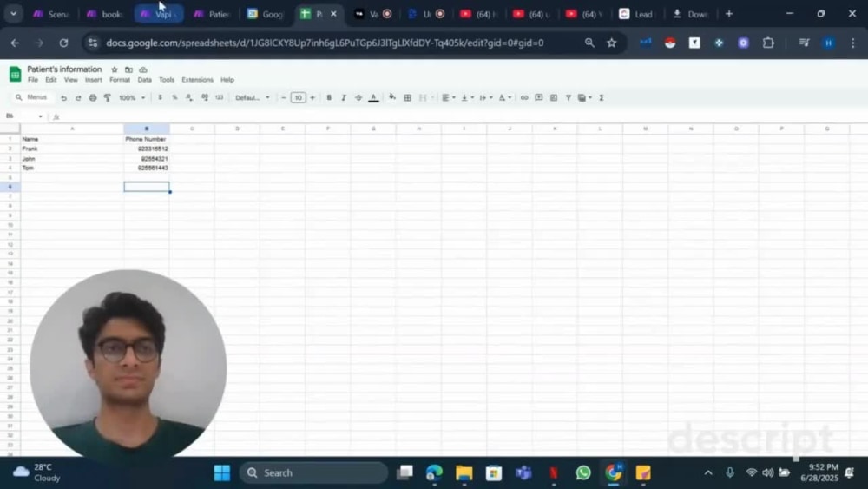The image size is (868, 489).
Task: Apply percent format icon
Action: click(174, 97)
